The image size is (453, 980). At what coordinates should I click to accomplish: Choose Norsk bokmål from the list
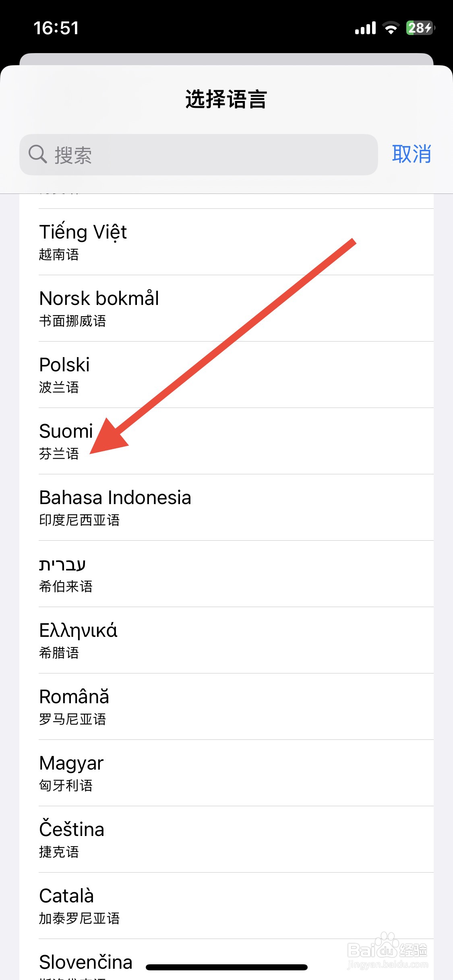pyautogui.click(x=236, y=308)
